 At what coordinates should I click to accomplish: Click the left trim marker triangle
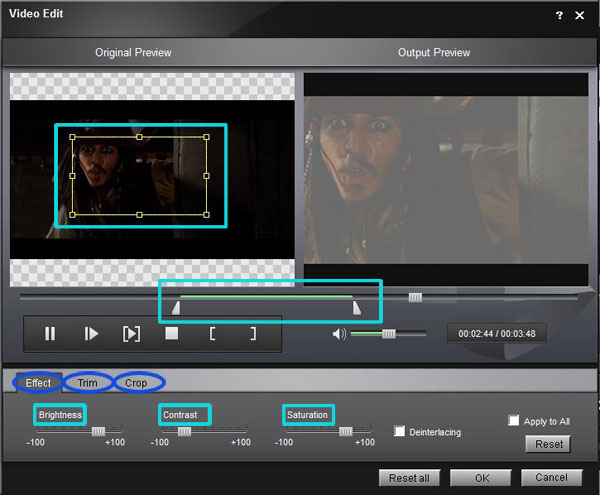pos(176,308)
